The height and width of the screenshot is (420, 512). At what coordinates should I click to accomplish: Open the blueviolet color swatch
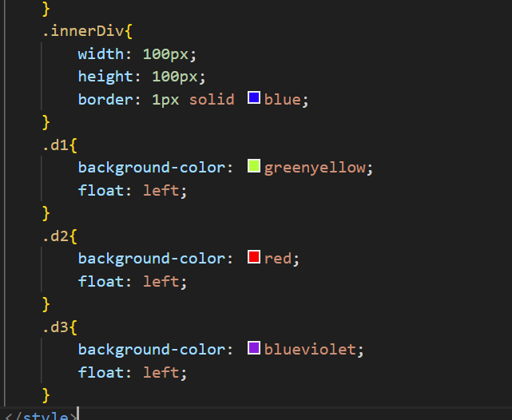pos(254,348)
